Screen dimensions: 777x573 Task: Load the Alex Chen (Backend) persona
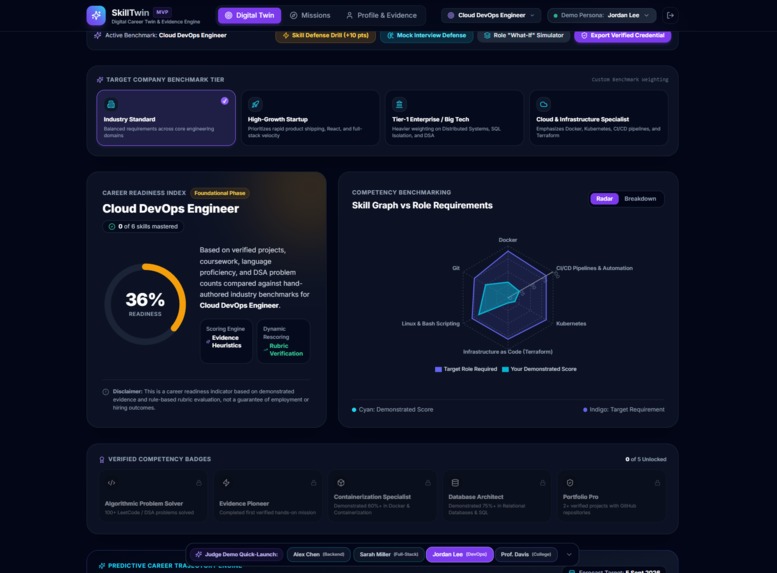pos(319,554)
